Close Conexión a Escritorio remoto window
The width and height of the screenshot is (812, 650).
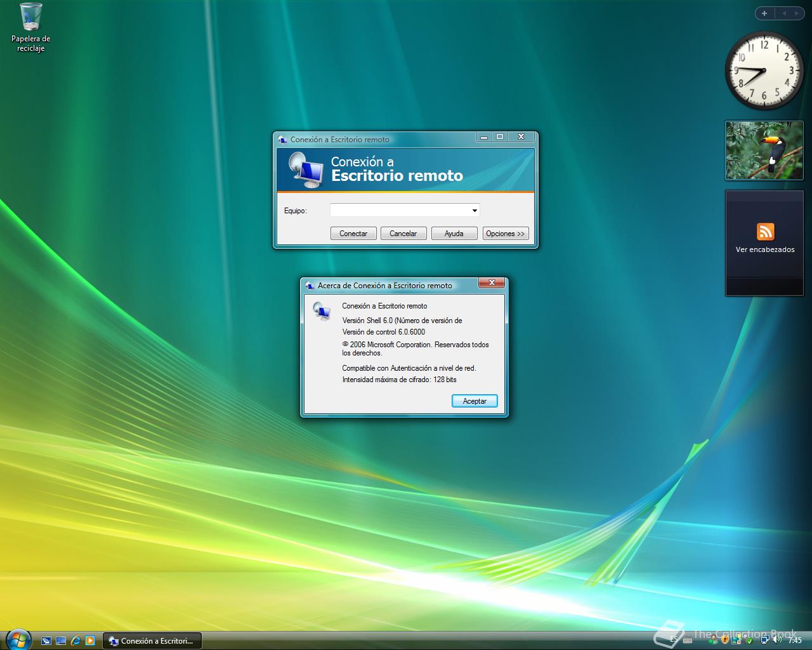pyautogui.click(x=521, y=136)
